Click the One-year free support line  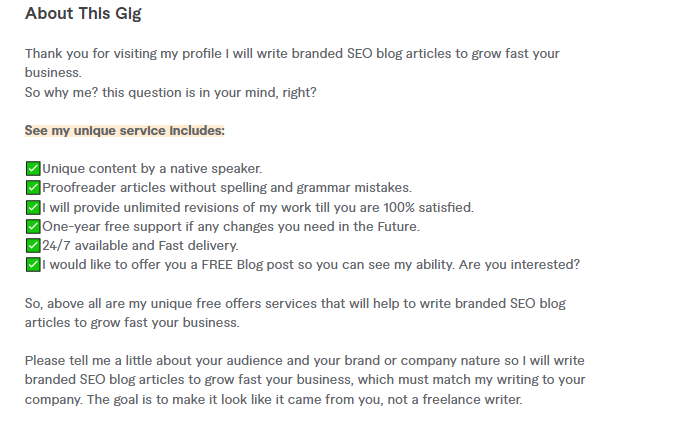(231, 226)
